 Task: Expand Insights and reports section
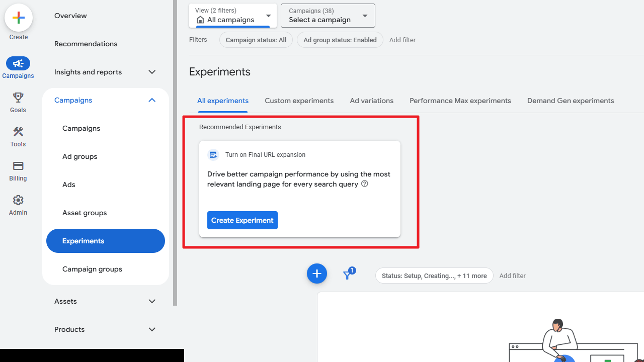tap(152, 72)
